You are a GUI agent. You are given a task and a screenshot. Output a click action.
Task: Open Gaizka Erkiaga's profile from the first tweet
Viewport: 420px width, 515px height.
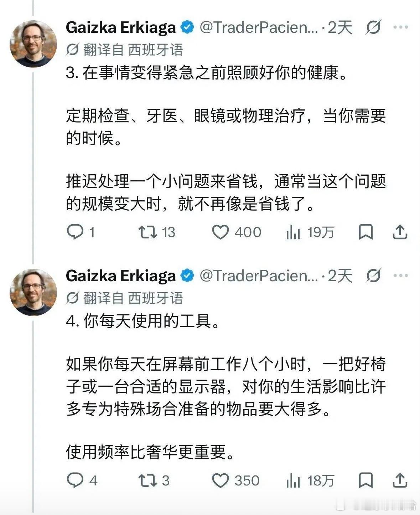(x=121, y=27)
